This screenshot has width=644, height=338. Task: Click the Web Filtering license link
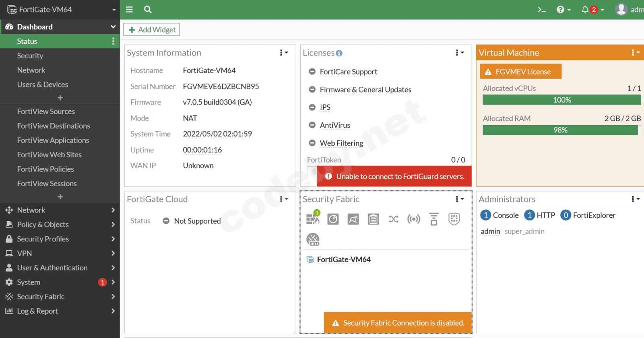tap(341, 143)
